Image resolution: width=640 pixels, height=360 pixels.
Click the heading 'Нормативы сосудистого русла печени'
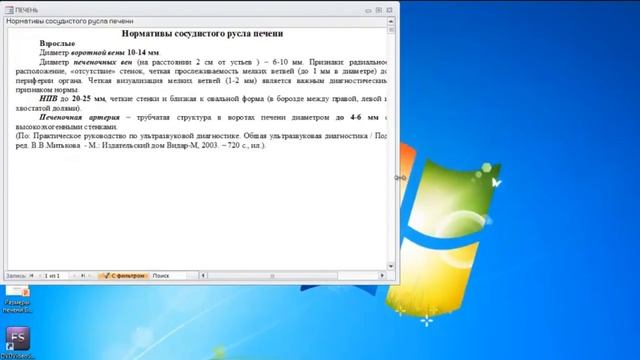click(202, 33)
